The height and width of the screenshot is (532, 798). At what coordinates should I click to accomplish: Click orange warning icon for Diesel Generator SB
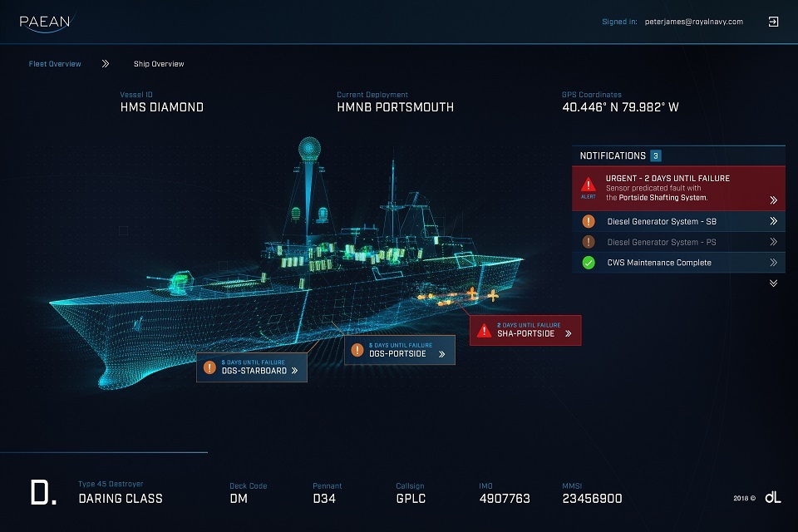pyautogui.click(x=589, y=221)
